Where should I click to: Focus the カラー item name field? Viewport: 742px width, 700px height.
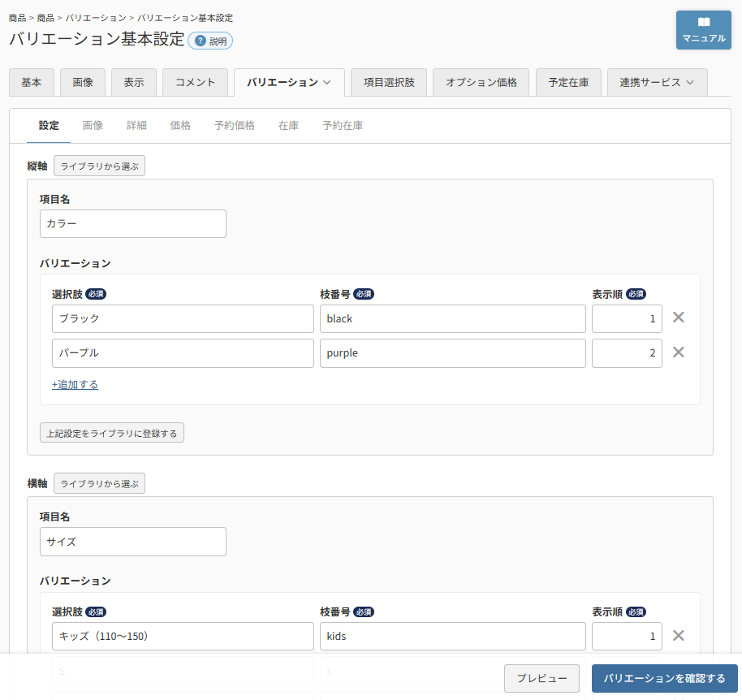tap(133, 224)
